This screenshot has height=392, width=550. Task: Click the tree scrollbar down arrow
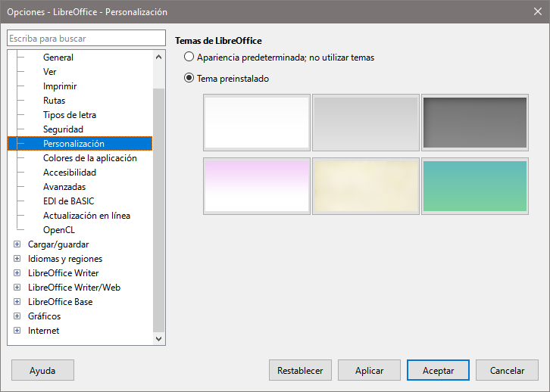158,339
